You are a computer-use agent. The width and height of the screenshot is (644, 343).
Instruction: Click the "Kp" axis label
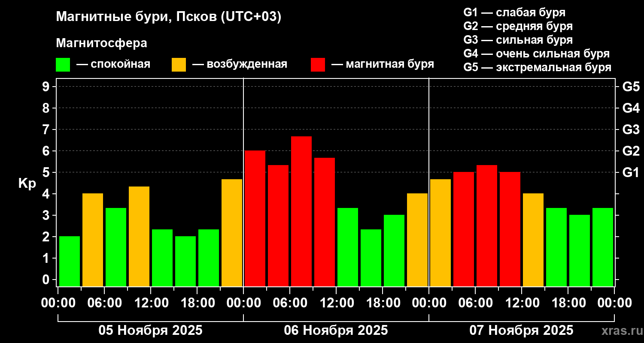[x=27, y=184]
